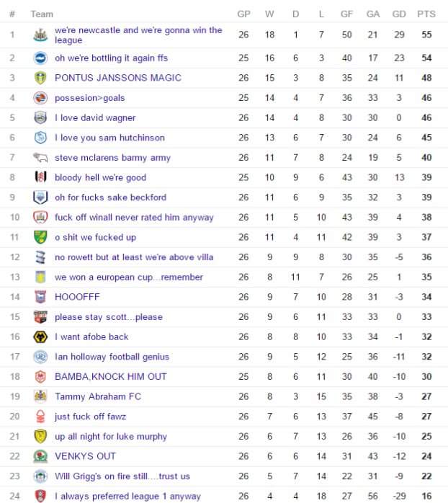Screen dimensions: 448x503
Task: Click the Derby ram crest icon
Action: coord(40,157)
